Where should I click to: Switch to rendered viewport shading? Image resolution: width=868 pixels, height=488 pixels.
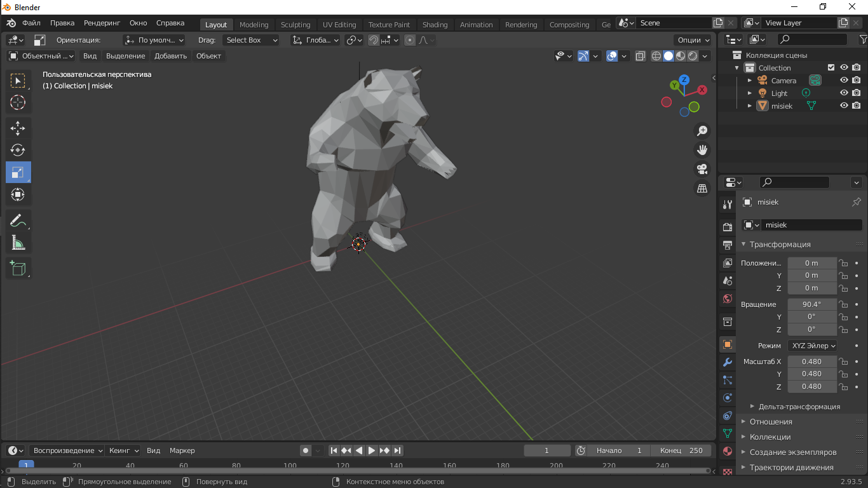pos(693,56)
